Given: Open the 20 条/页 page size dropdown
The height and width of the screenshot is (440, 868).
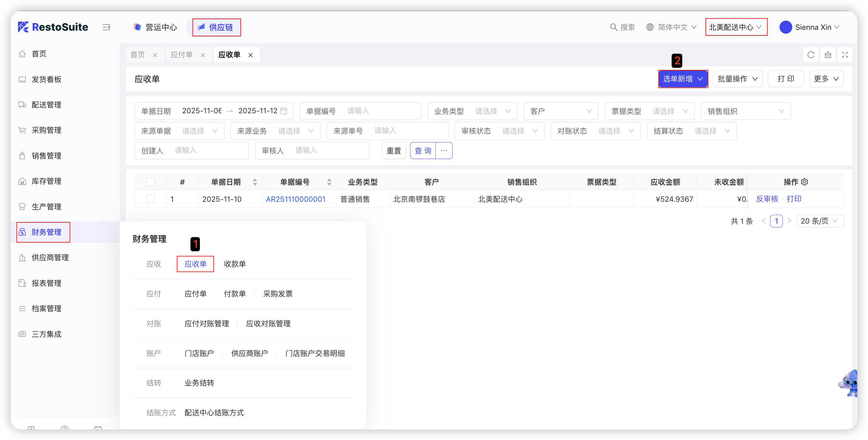Looking at the screenshot, I should point(819,221).
